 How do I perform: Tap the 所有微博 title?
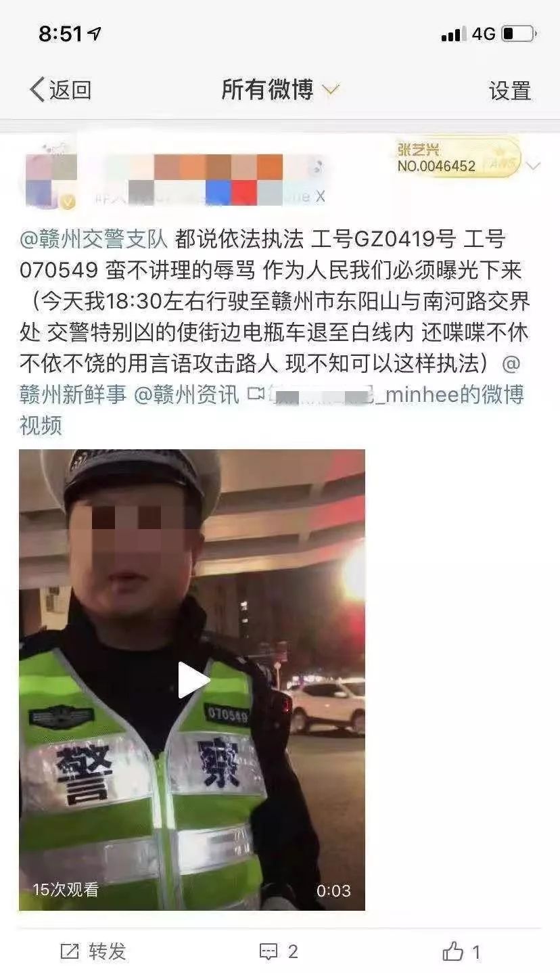coord(267,89)
